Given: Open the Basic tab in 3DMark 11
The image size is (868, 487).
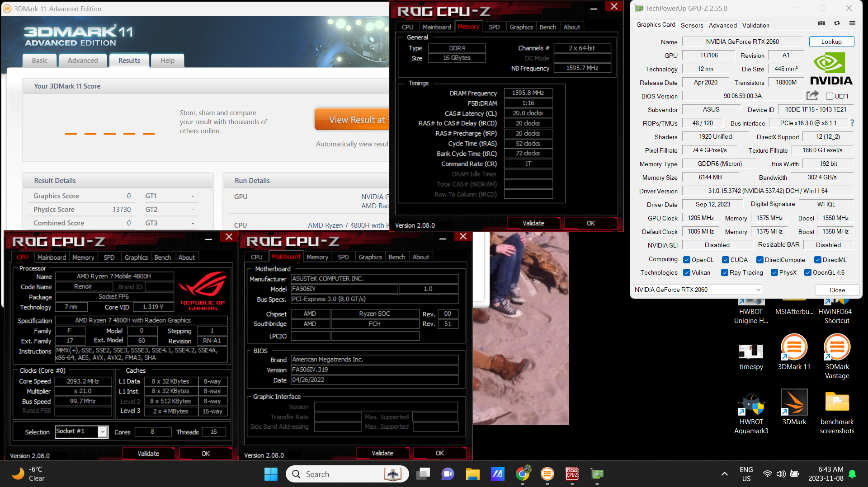Looking at the screenshot, I should (x=39, y=61).
